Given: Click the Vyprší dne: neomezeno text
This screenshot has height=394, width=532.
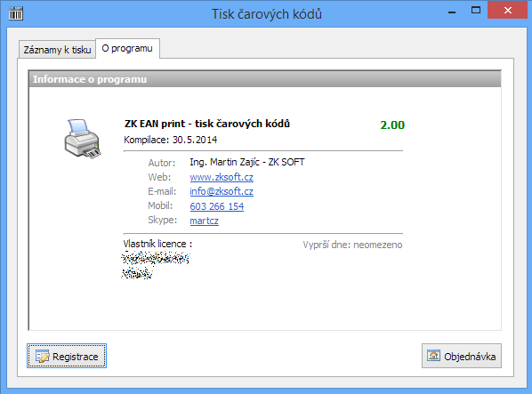Looking at the screenshot, I should tap(352, 245).
